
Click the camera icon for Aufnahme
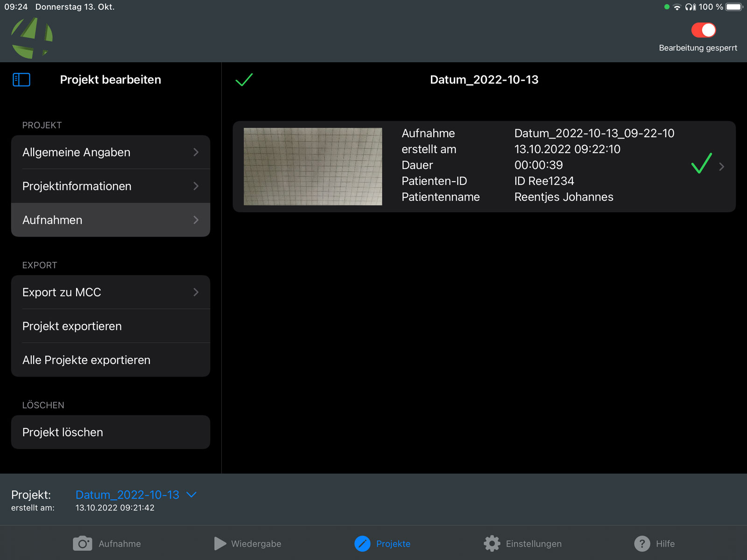coord(82,544)
